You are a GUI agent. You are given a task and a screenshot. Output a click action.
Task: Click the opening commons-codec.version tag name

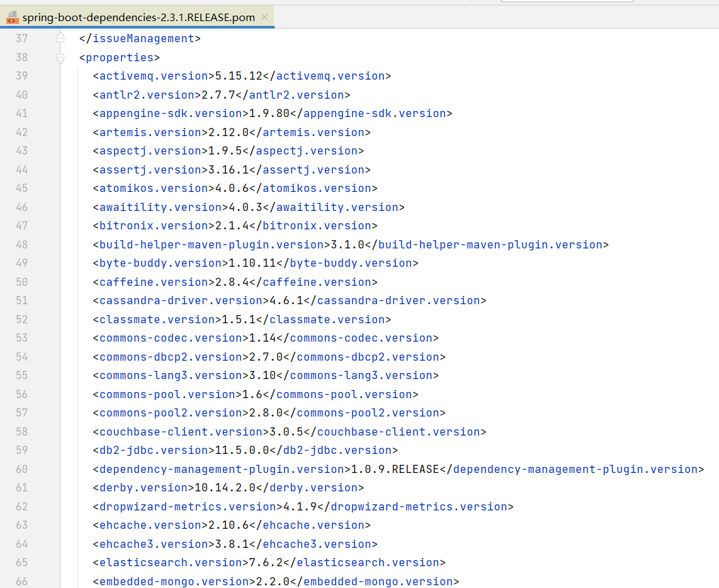171,338
